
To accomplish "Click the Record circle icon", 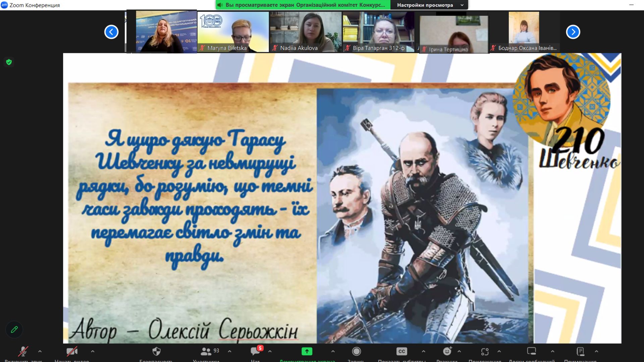I will click(356, 352).
